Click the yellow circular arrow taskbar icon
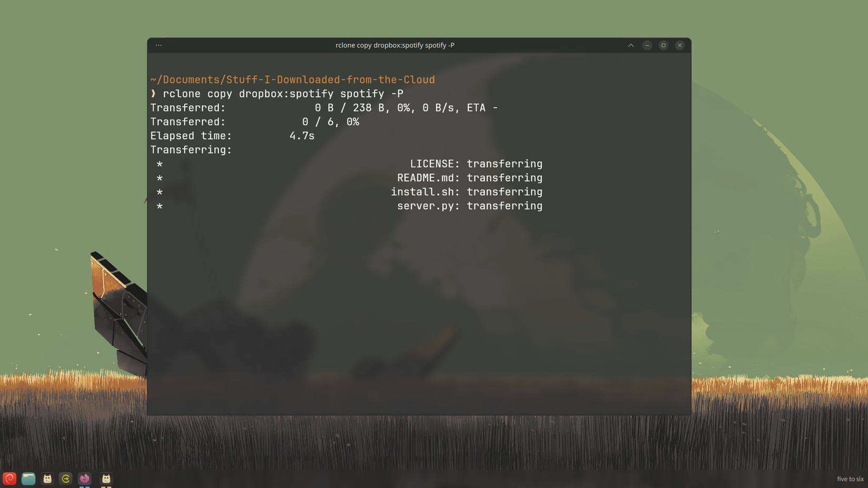The image size is (868, 488). pyautogui.click(x=66, y=479)
